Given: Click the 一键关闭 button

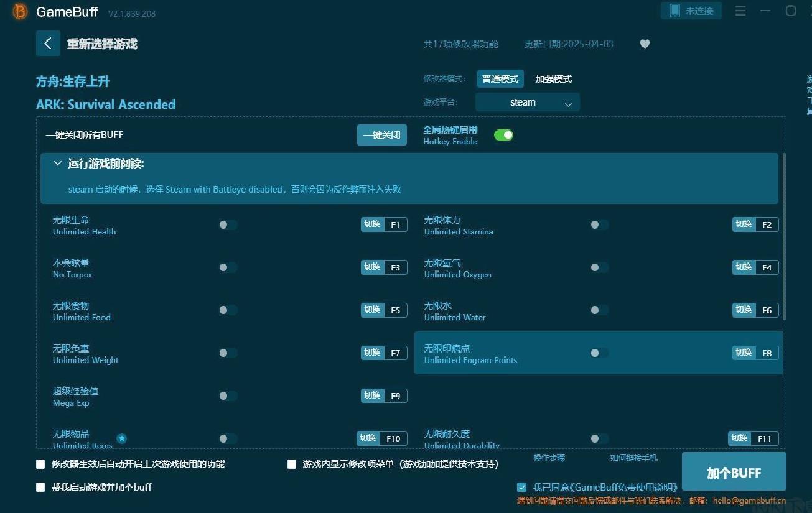Looking at the screenshot, I should pyautogui.click(x=382, y=135).
